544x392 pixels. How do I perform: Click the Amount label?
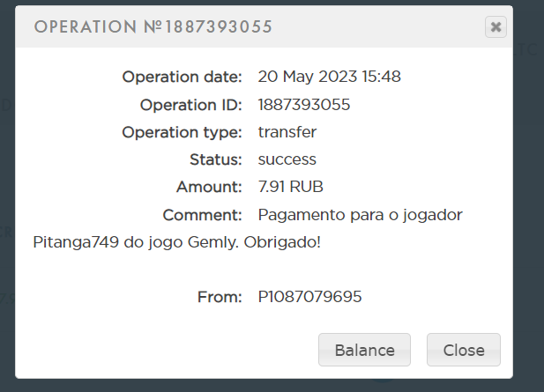[208, 187]
